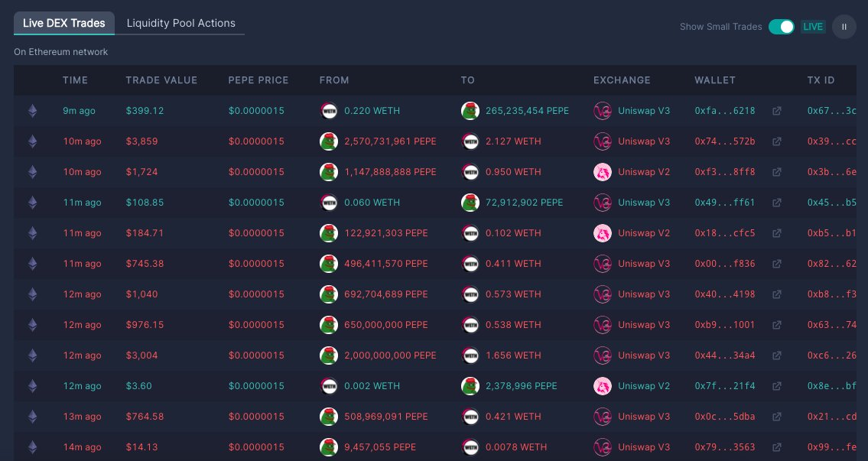868x461 pixels.
Task: Toggle the Show Small Trades switch
Action: 781,27
